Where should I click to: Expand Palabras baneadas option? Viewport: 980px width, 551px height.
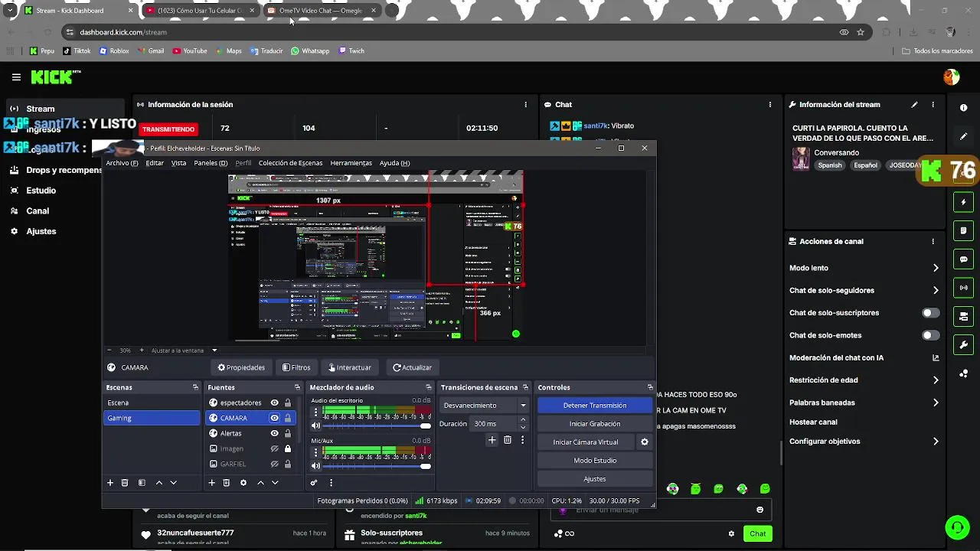tap(936, 403)
